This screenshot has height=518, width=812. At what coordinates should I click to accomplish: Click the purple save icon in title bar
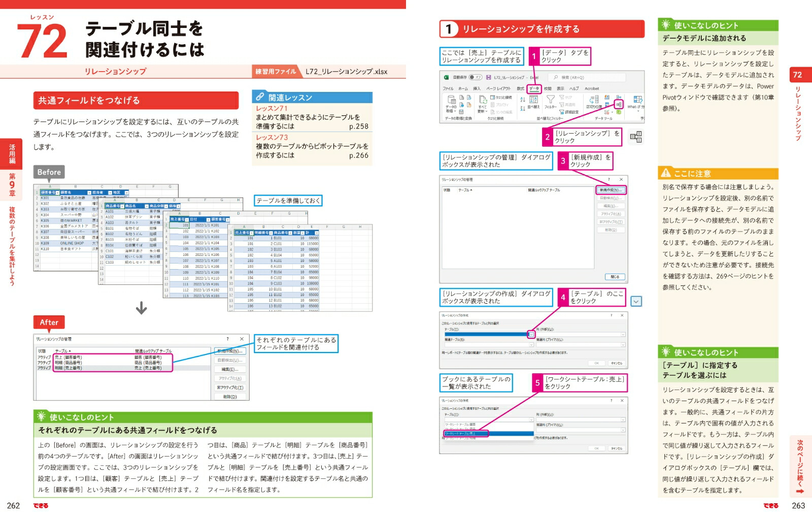(x=488, y=77)
